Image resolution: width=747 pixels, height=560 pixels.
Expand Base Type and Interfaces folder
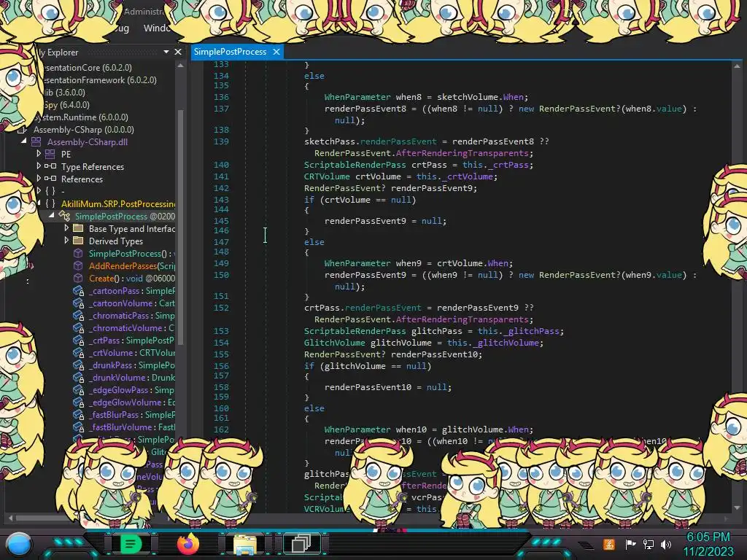tap(66, 228)
